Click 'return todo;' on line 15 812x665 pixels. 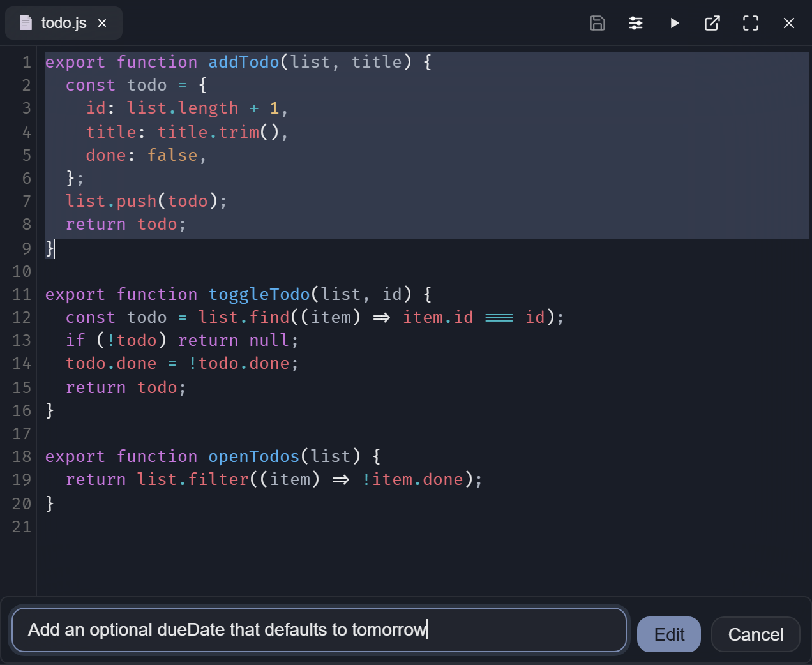point(126,387)
